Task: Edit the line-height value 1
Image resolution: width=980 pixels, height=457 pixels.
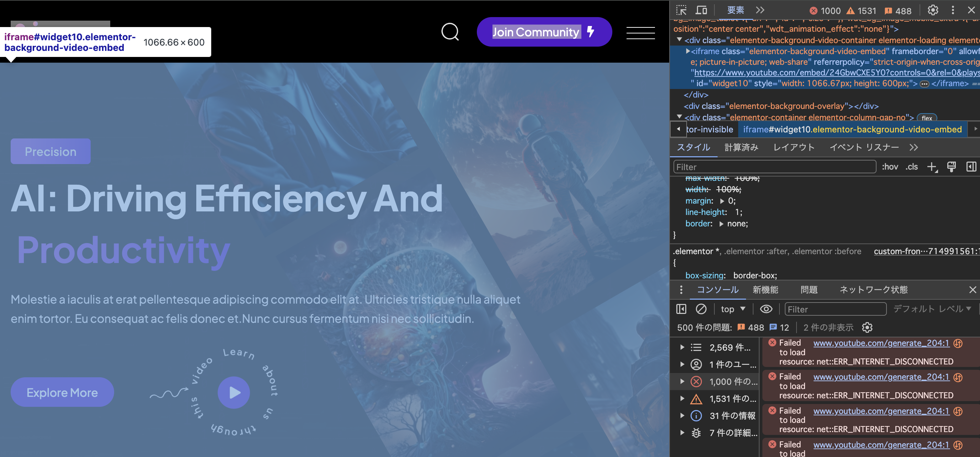Action: 736,212
